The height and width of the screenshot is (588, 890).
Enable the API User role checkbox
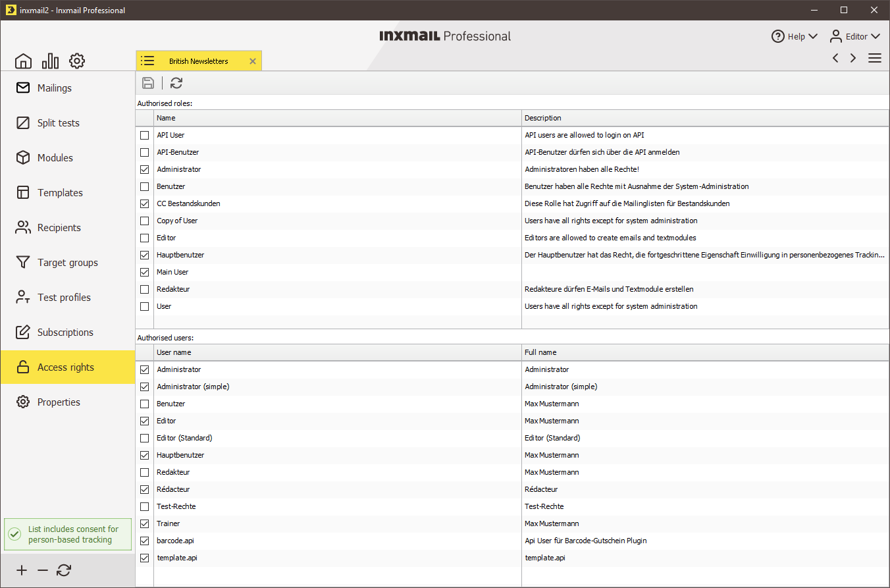(x=145, y=135)
